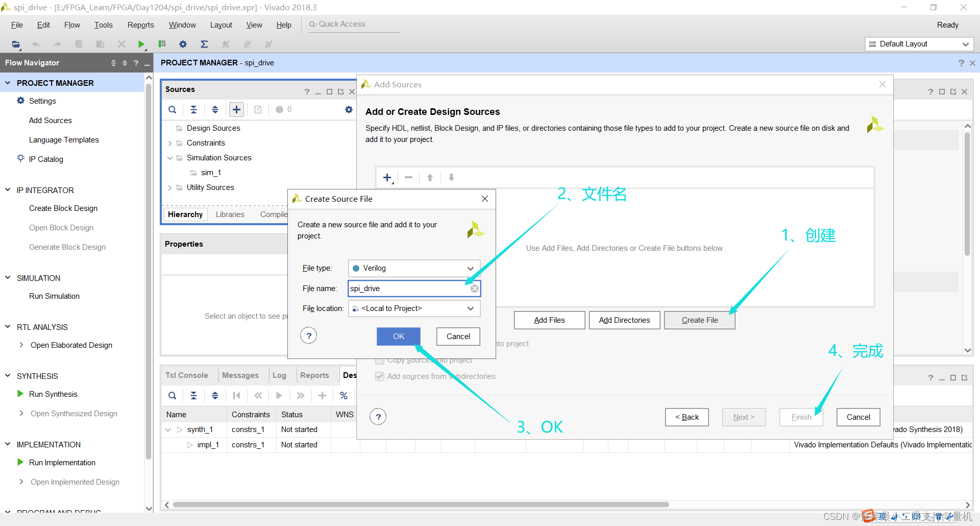Select sim_1 in Sources tree

pyautogui.click(x=211, y=173)
